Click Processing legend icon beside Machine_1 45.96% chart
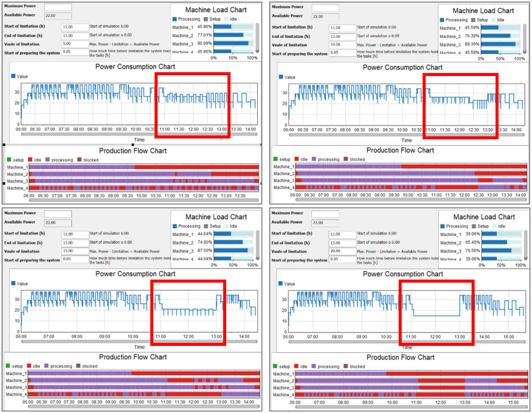 (x=174, y=19)
